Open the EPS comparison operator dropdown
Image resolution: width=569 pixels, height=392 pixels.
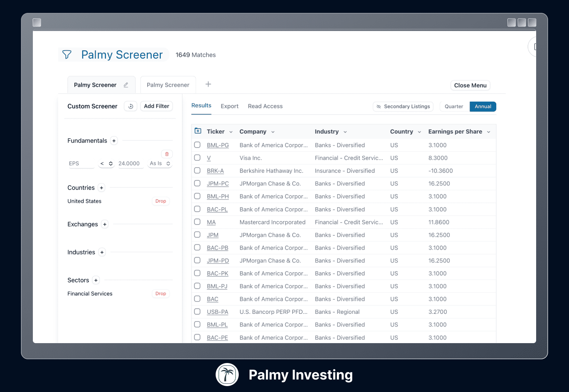coord(107,163)
